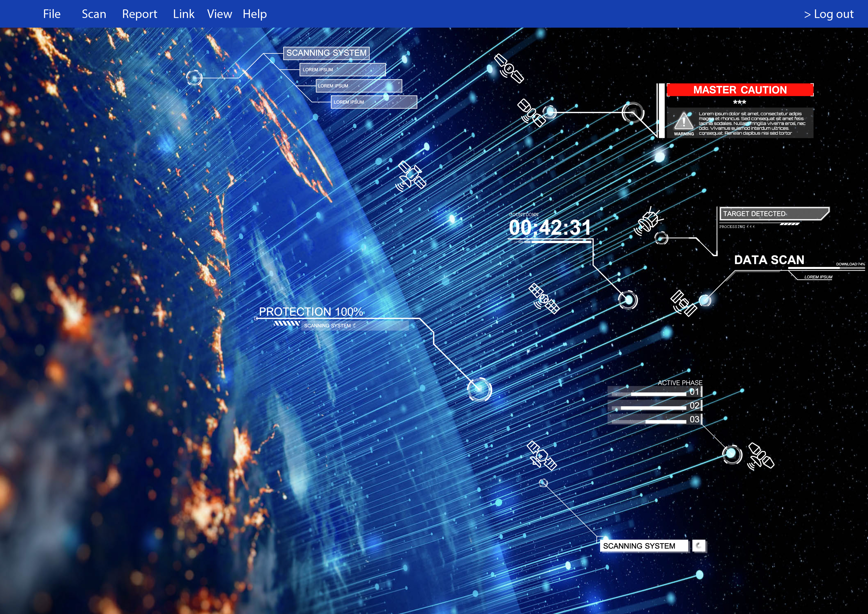The height and width of the screenshot is (614, 868).
Task: Click the 00:42:31 countdown timer
Action: point(550,227)
